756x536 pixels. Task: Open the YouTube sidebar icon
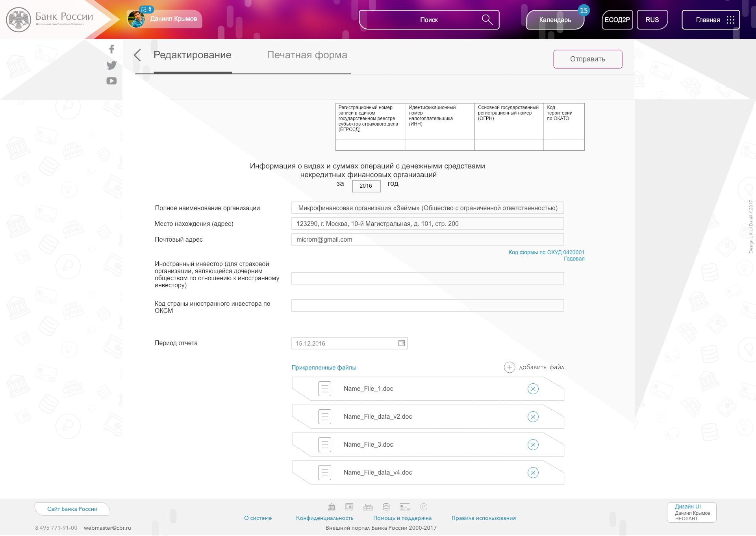point(111,81)
